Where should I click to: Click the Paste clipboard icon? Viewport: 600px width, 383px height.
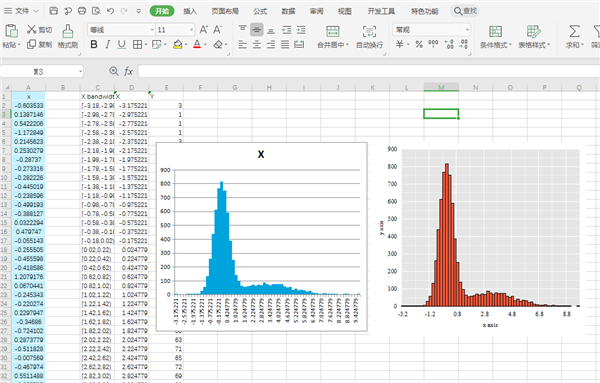click(x=11, y=31)
